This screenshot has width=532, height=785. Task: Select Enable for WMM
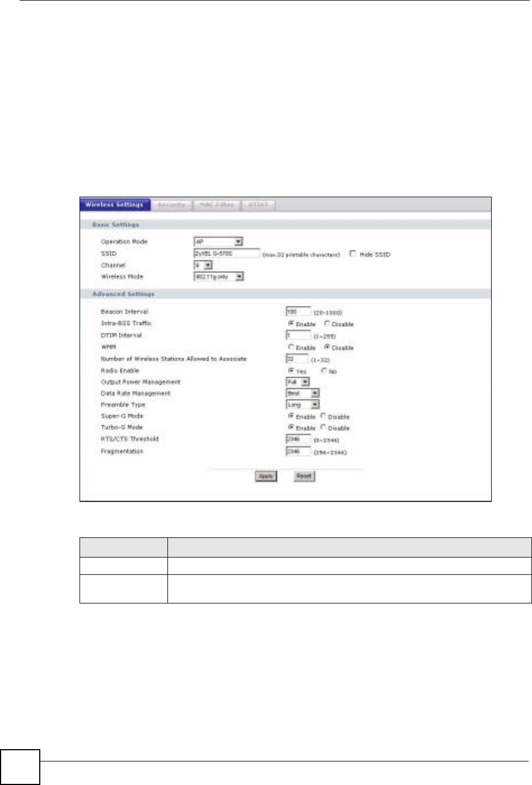(x=291, y=347)
